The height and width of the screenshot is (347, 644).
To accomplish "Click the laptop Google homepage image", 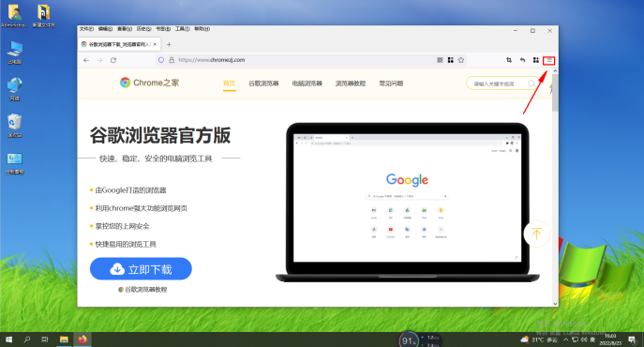I will [408, 203].
